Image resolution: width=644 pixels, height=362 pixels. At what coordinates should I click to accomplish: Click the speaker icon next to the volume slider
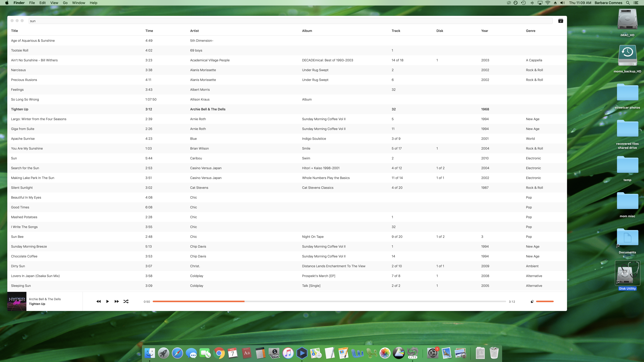(532, 301)
